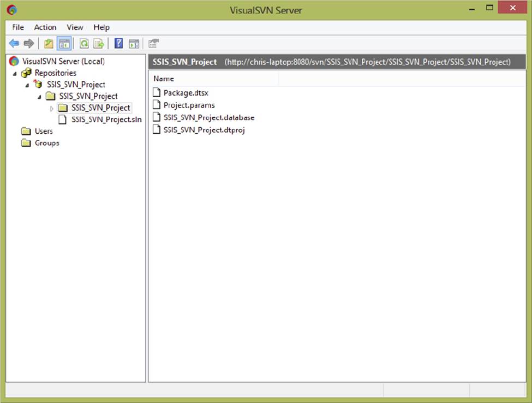Collapse the SSIS_SVN_Project repository node
The image size is (532, 403).
(x=27, y=85)
